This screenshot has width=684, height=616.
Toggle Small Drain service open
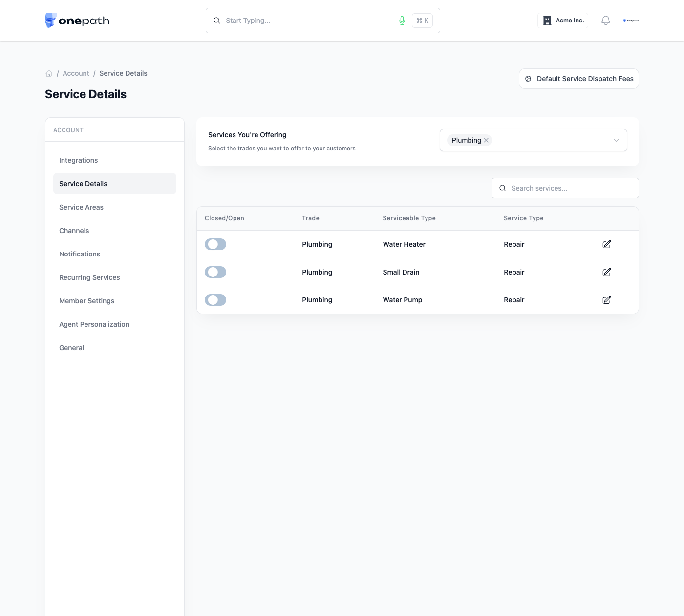215,272
